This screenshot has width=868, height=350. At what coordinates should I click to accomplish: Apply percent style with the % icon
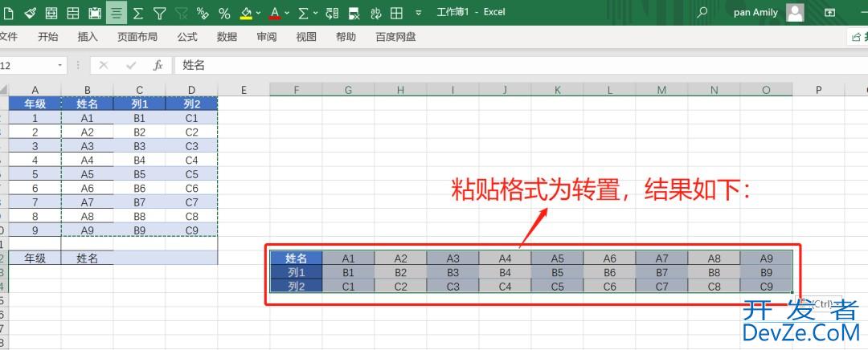(x=224, y=13)
